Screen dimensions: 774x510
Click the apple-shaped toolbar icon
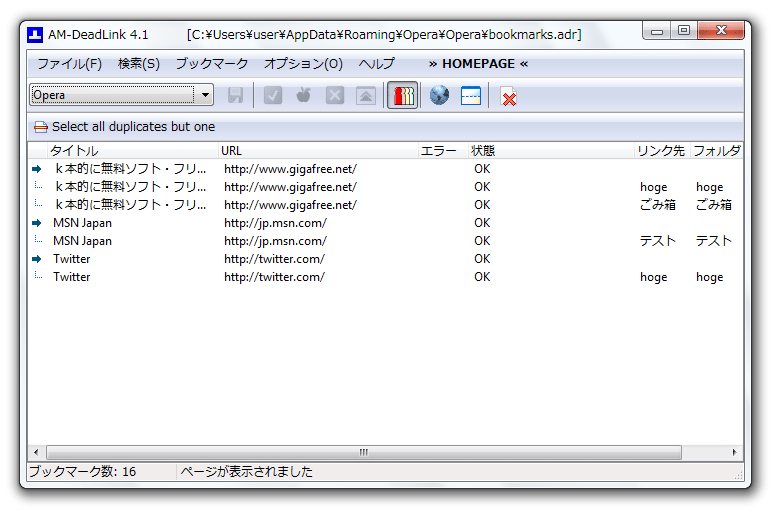[x=304, y=95]
